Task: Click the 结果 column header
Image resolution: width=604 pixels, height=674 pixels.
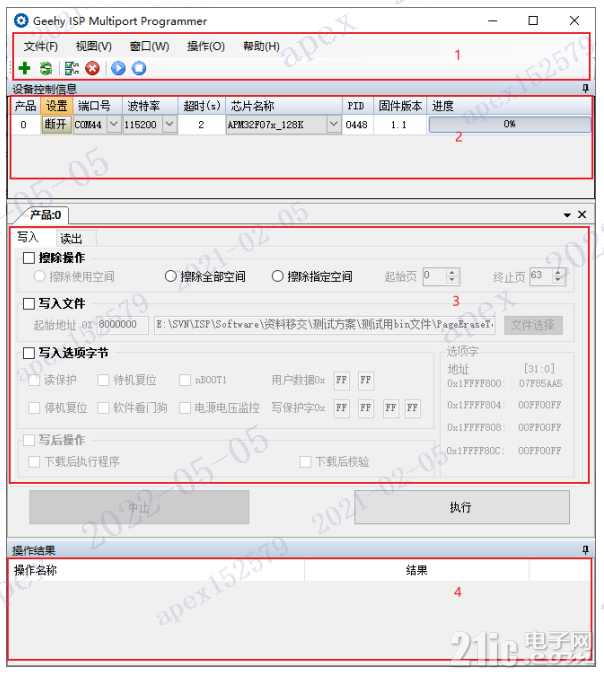Action: [x=417, y=570]
